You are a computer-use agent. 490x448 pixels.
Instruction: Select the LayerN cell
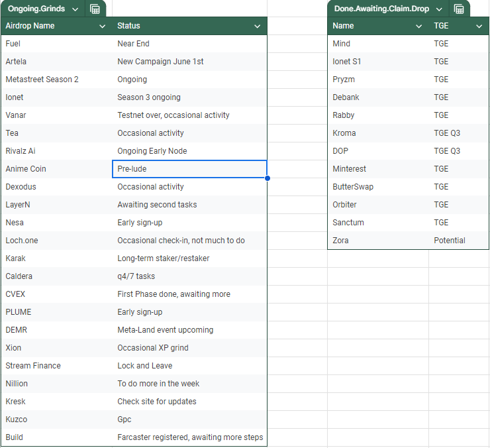pyautogui.click(x=56, y=205)
